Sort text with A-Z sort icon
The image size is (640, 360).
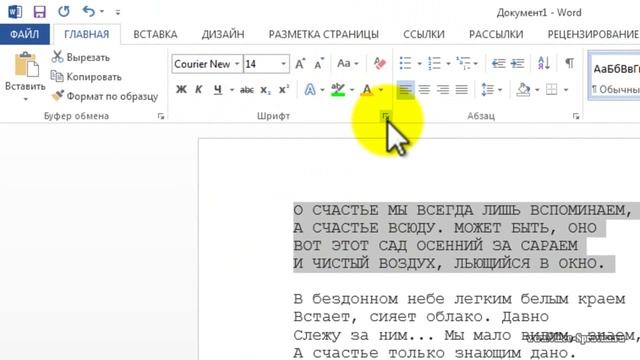pyautogui.click(x=544, y=64)
